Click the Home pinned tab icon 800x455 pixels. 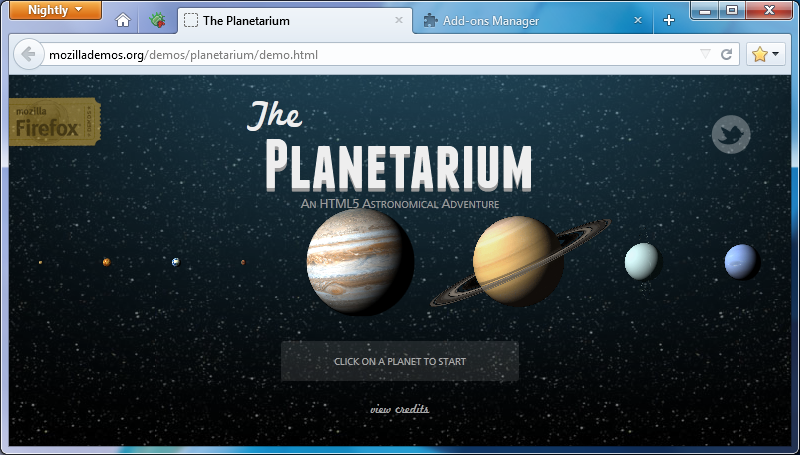tap(123, 20)
